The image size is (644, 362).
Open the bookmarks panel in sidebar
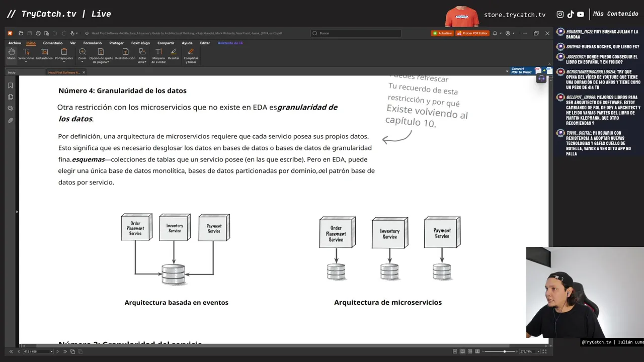pyautogui.click(x=10, y=85)
